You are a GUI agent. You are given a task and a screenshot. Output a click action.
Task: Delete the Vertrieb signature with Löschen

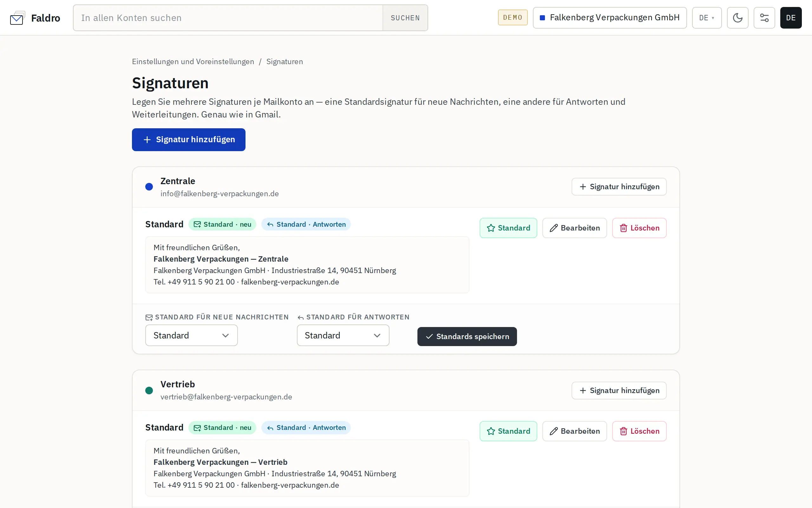[639, 431]
